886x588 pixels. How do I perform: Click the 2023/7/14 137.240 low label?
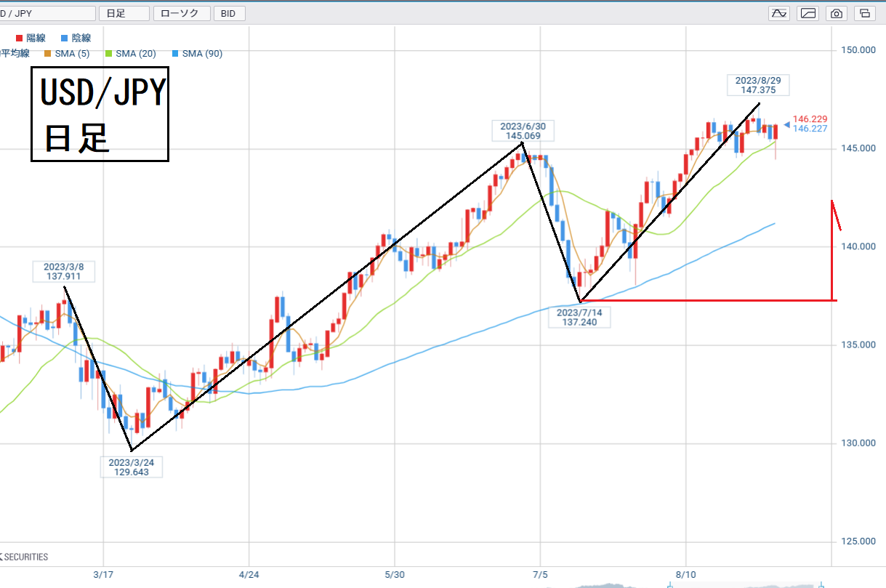tap(579, 317)
